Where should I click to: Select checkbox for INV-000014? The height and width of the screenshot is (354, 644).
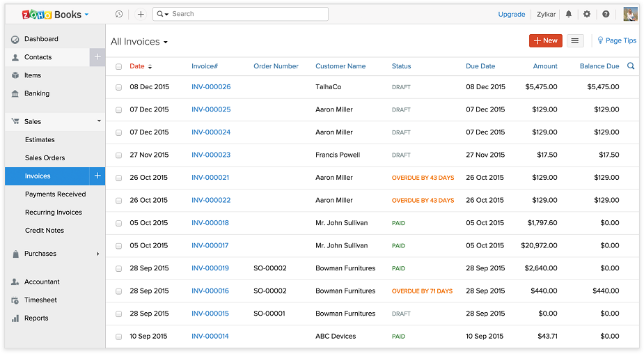[x=118, y=337]
